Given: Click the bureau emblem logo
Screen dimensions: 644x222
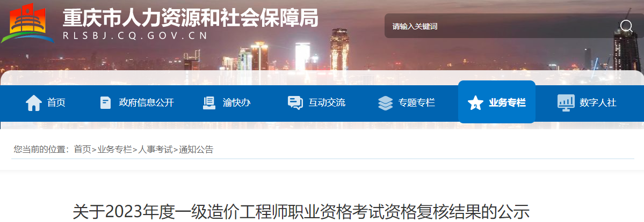Looking at the screenshot, I should click(27, 24).
